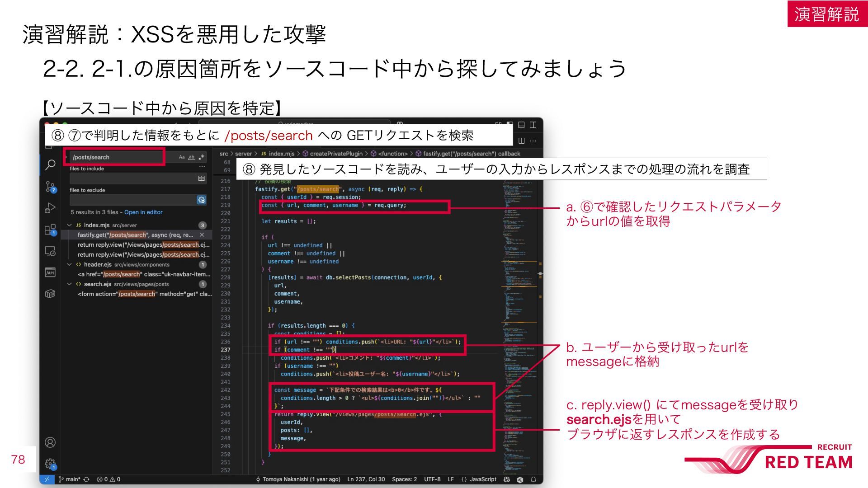Viewport: 868px width, 488px height.
Task: Open the Search view in activity bar
Action: (x=50, y=164)
